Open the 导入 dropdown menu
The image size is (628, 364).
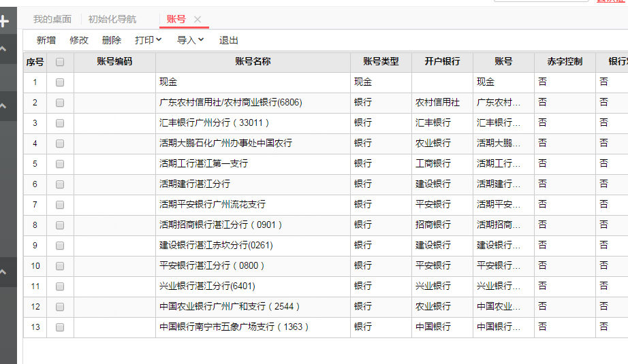pyautogui.click(x=191, y=40)
